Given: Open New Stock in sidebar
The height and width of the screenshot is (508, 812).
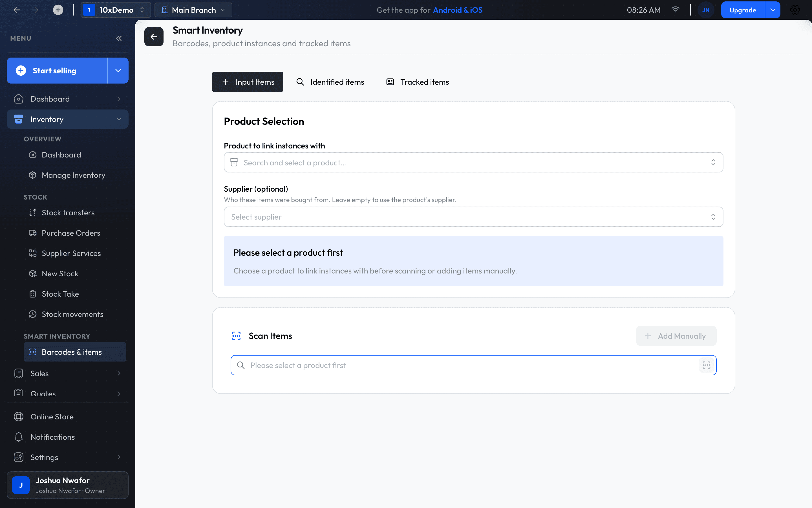Looking at the screenshot, I should pyautogui.click(x=75, y=273).
